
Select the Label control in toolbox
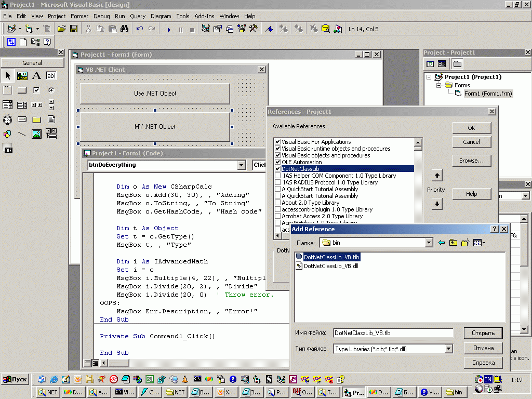(x=36, y=76)
